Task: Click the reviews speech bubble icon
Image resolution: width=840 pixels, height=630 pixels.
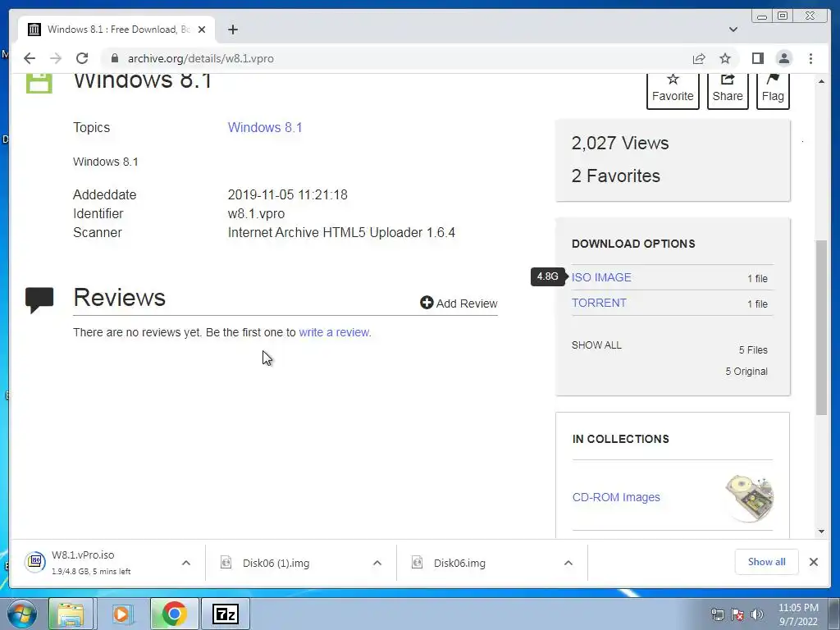Action: (x=39, y=300)
